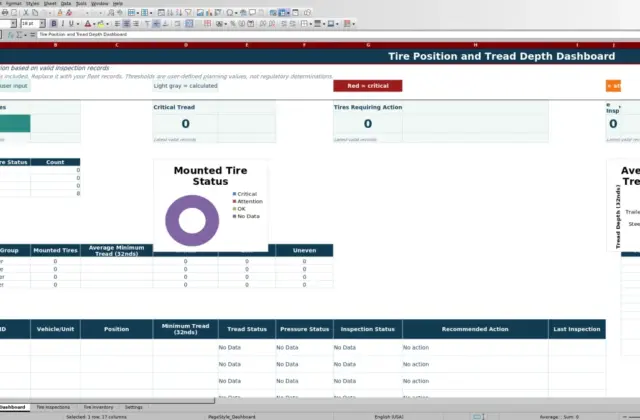Switch to the Tire Inventory sheet tab
The height and width of the screenshot is (420, 640).
[x=98, y=407]
